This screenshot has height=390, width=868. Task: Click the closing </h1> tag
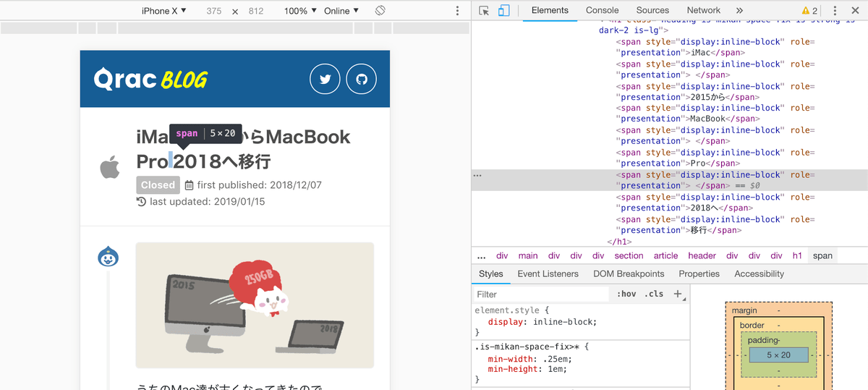click(620, 242)
